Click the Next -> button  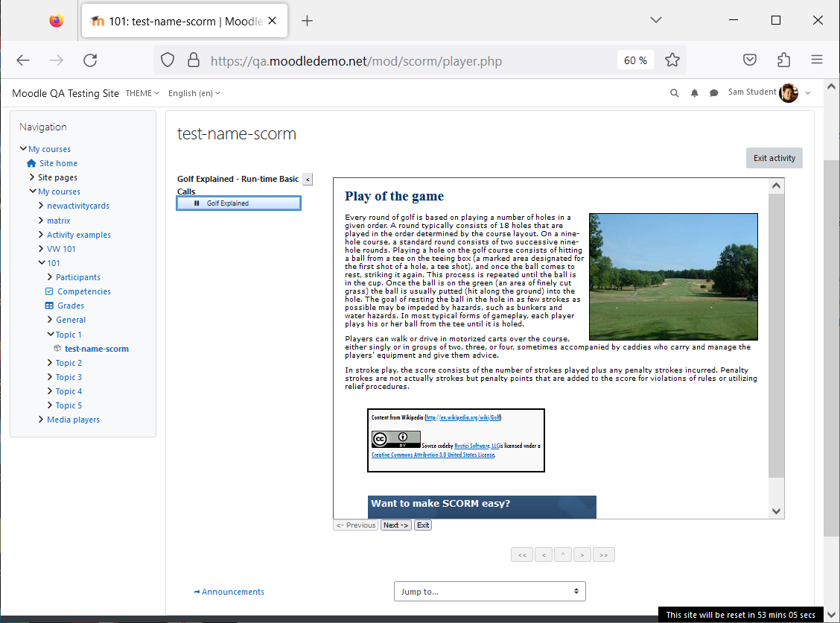tap(396, 525)
